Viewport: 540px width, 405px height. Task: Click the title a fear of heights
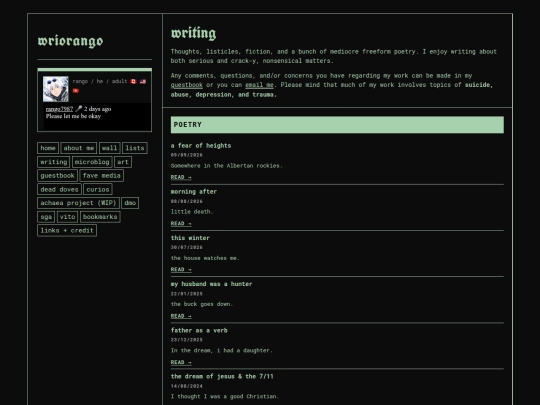pyautogui.click(x=201, y=146)
